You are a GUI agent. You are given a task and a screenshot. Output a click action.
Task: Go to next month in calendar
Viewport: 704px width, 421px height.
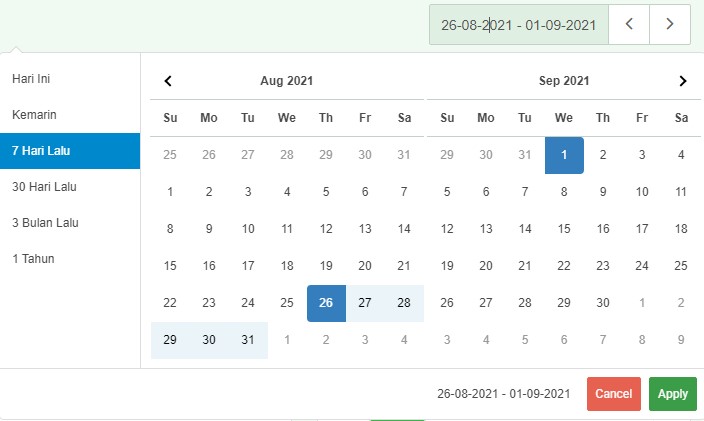click(x=682, y=81)
